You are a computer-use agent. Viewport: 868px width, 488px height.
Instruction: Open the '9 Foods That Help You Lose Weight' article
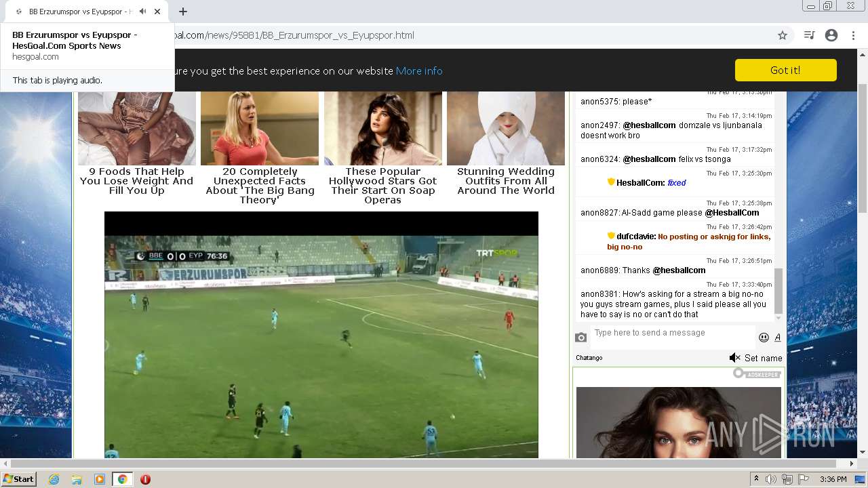click(x=136, y=181)
